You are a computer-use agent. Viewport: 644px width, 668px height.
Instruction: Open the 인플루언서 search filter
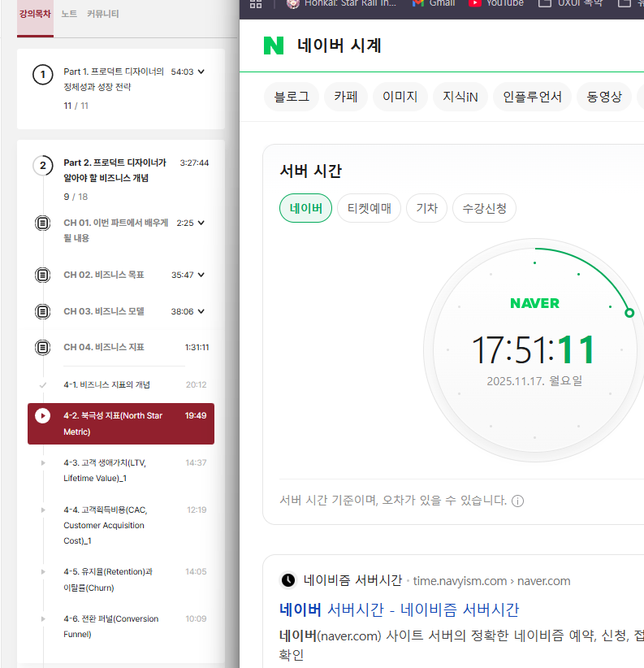pos(532,97)
